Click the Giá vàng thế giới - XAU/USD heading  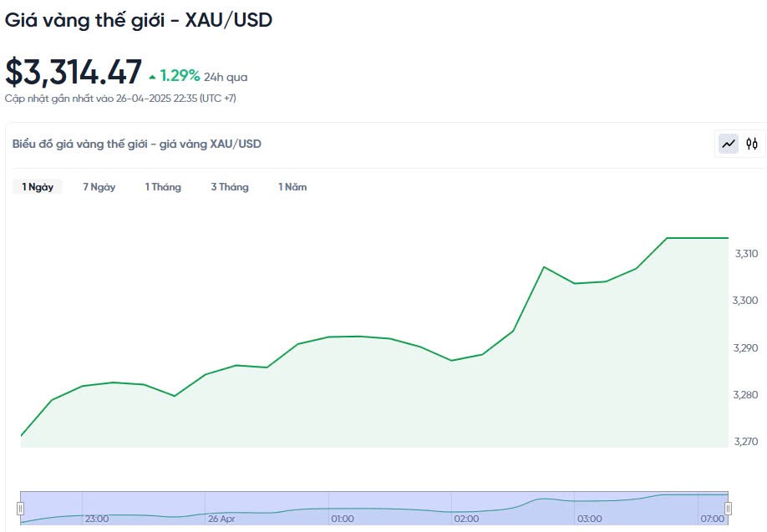(139, 20)
